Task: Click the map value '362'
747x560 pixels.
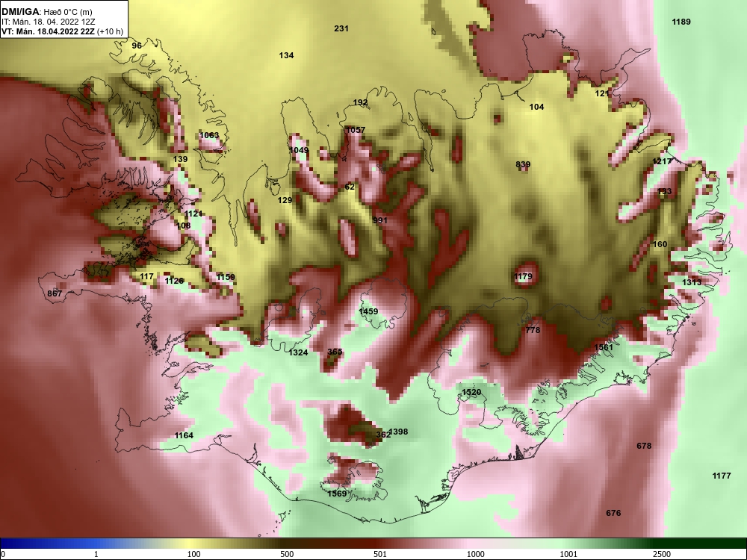Action: (383, 435)
